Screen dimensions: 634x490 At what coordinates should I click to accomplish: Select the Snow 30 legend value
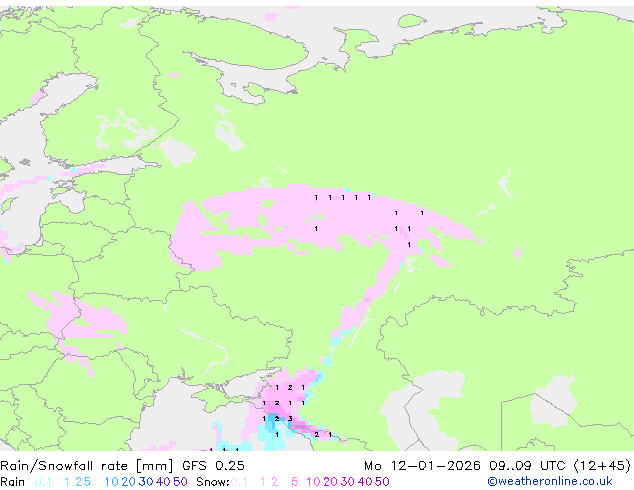[x=348, y=482]
